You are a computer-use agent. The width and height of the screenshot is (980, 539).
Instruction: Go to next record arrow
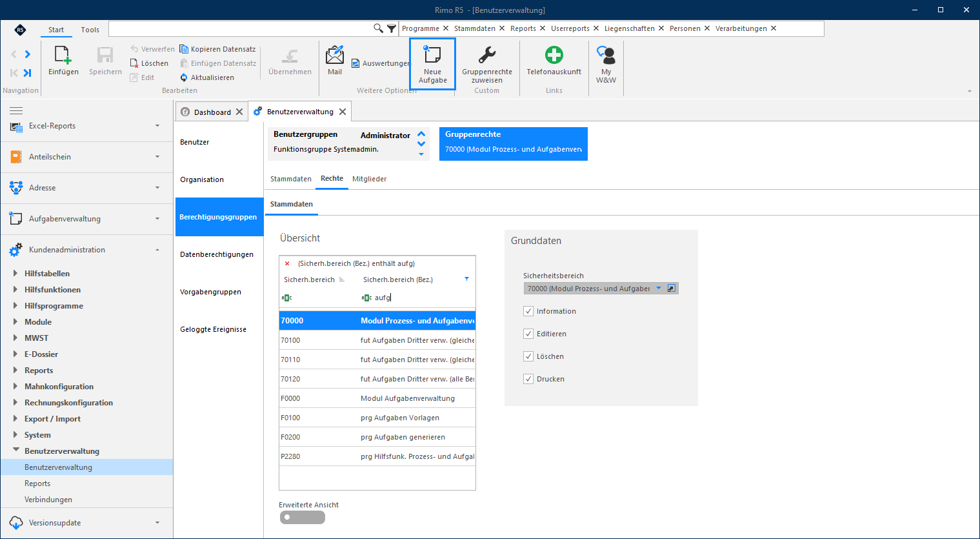(x=28, y=54)
